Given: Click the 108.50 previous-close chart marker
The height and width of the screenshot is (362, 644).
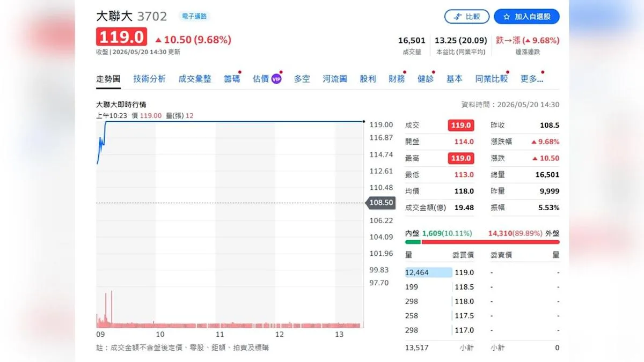Looking at the screenshot, I should pos(380,203).
